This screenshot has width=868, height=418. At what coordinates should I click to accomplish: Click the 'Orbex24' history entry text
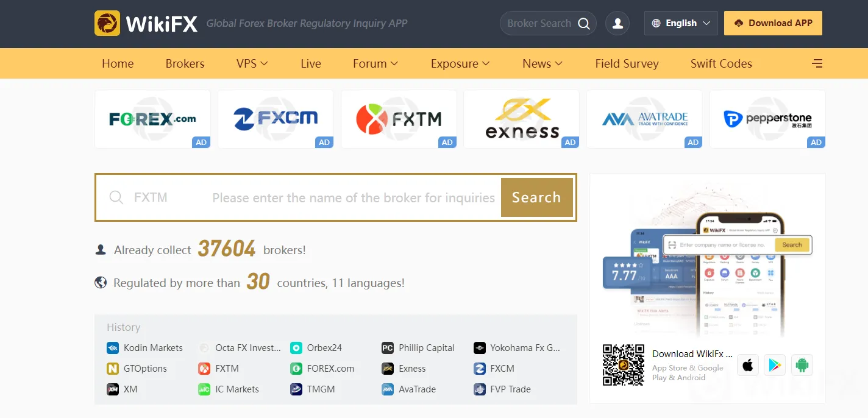point(324,348)
